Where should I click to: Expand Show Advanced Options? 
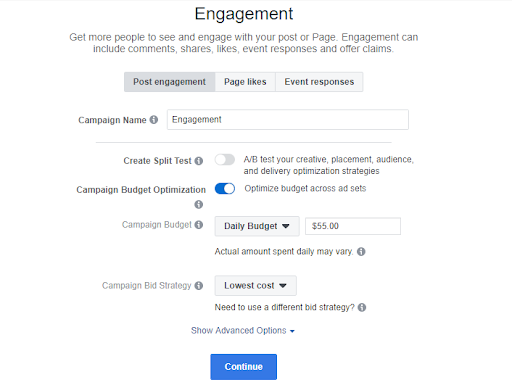point(243,331)
